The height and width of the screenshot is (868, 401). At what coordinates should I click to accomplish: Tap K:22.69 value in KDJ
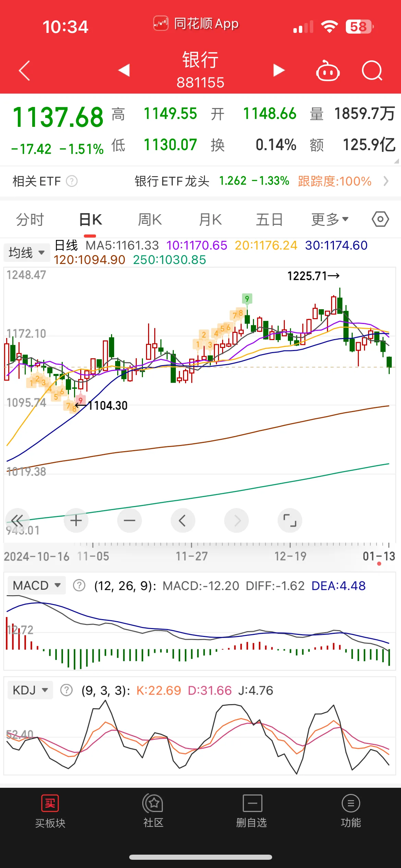[x=159, y=690]
